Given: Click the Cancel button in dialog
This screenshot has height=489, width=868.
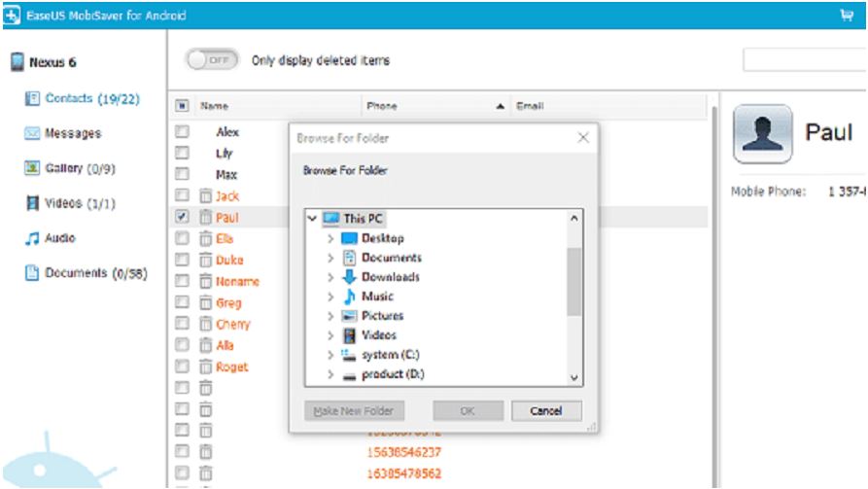Looking at the screenshot, I should (546, 411).
